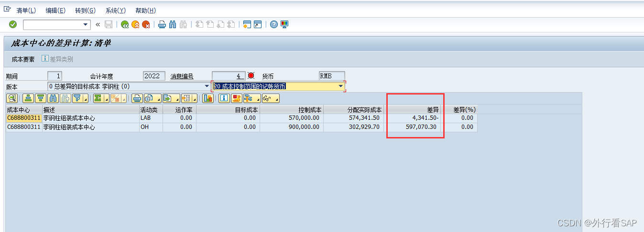Click the Choose Layout grid icon
Image resolution: width=644 pixels, height=232 pixels.
click(186, 98)
